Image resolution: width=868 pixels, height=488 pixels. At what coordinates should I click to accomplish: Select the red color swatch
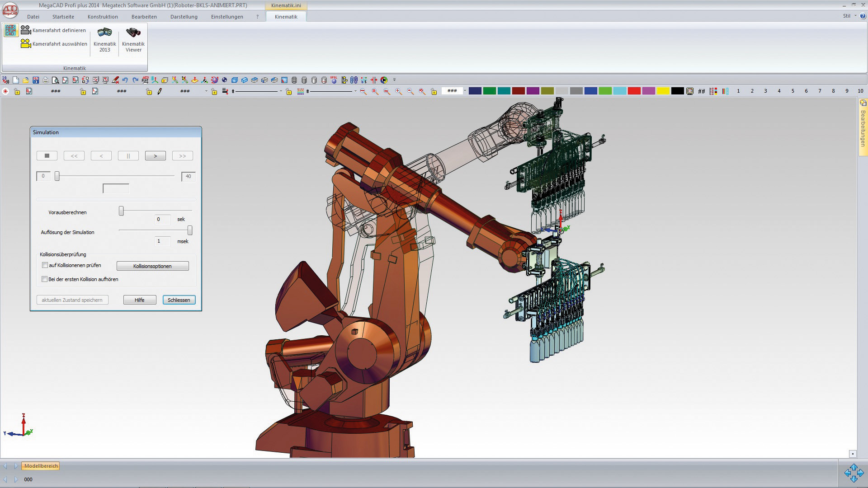634,91
